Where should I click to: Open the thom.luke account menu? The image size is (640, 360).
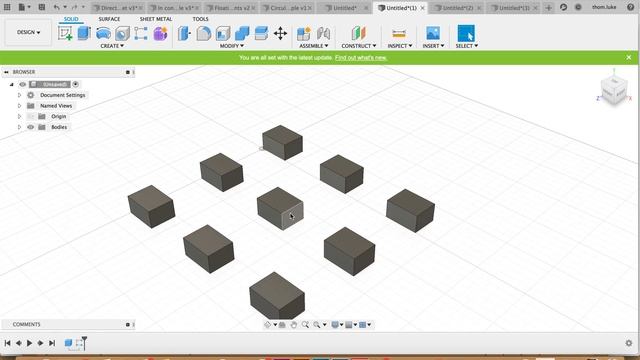tap(604, 7)
